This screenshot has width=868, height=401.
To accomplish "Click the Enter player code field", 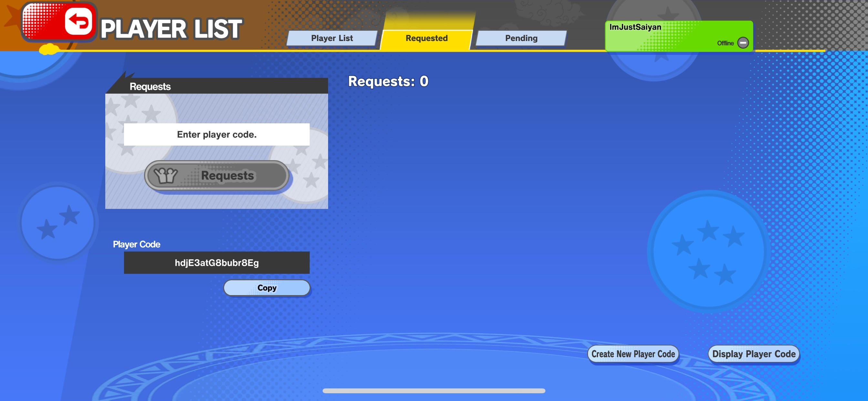I will (x=217, y=134).
